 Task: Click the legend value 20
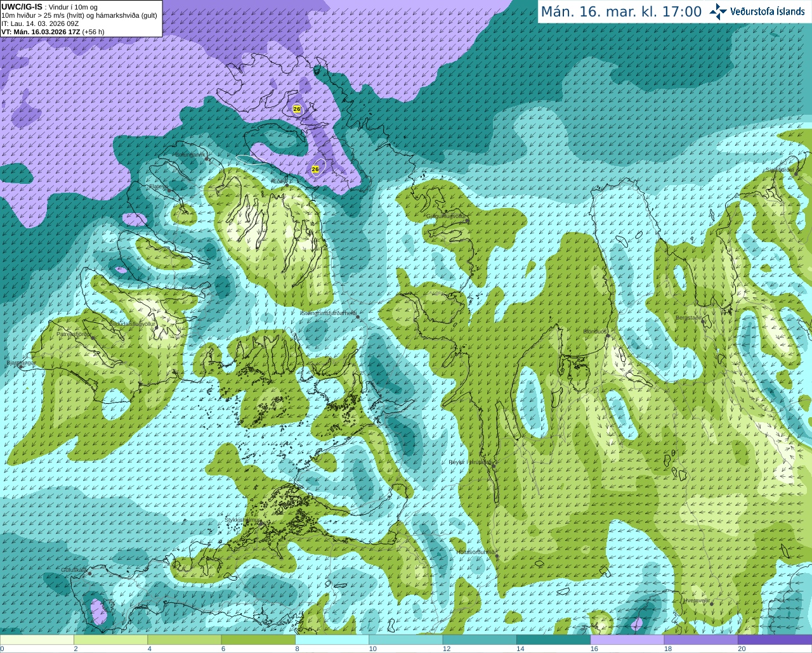point(742,649)
